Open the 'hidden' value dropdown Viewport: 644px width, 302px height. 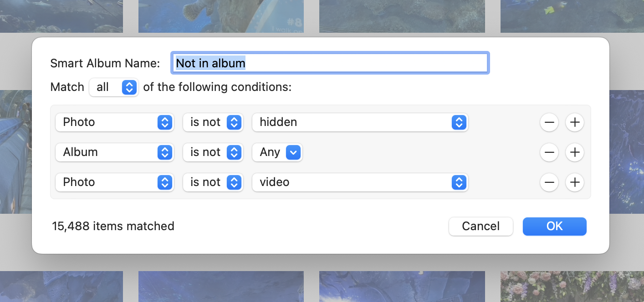point(360,122)
